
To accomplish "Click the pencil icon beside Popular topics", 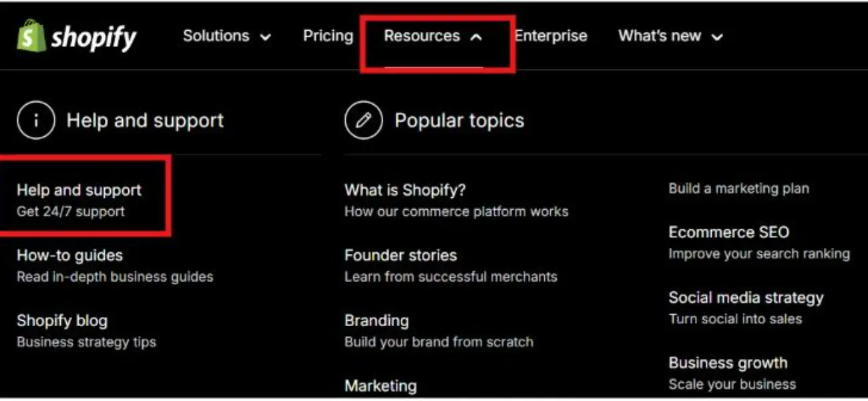I will [x=364, y=120].
